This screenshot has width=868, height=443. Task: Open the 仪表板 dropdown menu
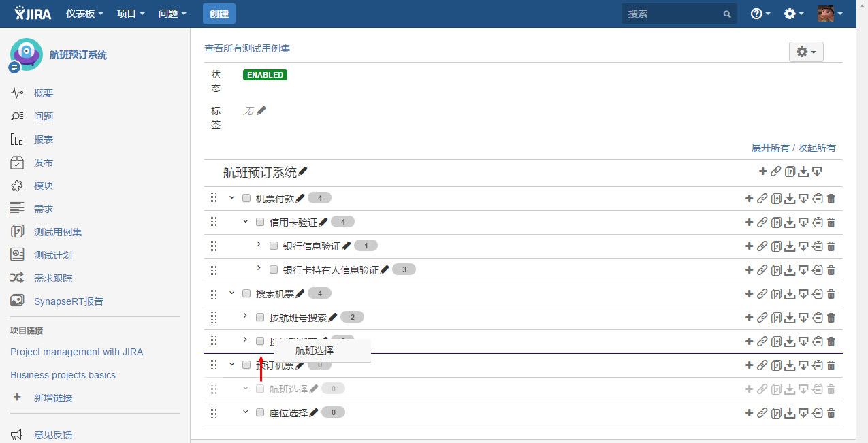85,14
